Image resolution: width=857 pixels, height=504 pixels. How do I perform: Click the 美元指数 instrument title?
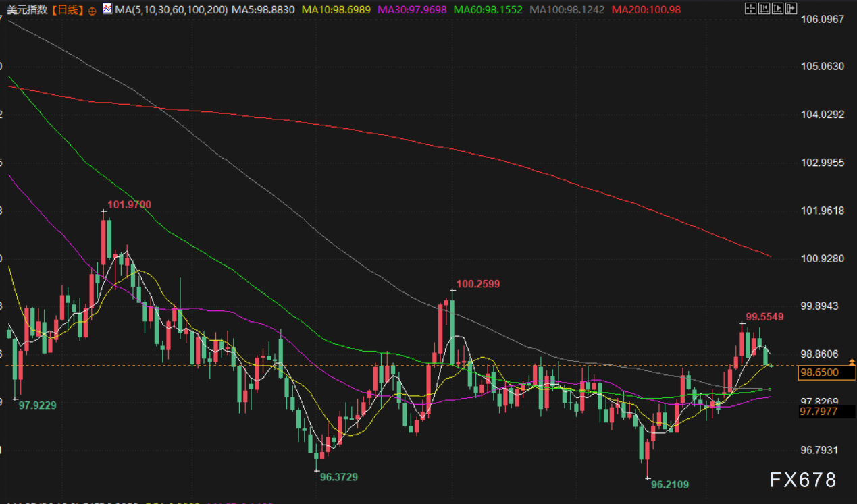27,10
